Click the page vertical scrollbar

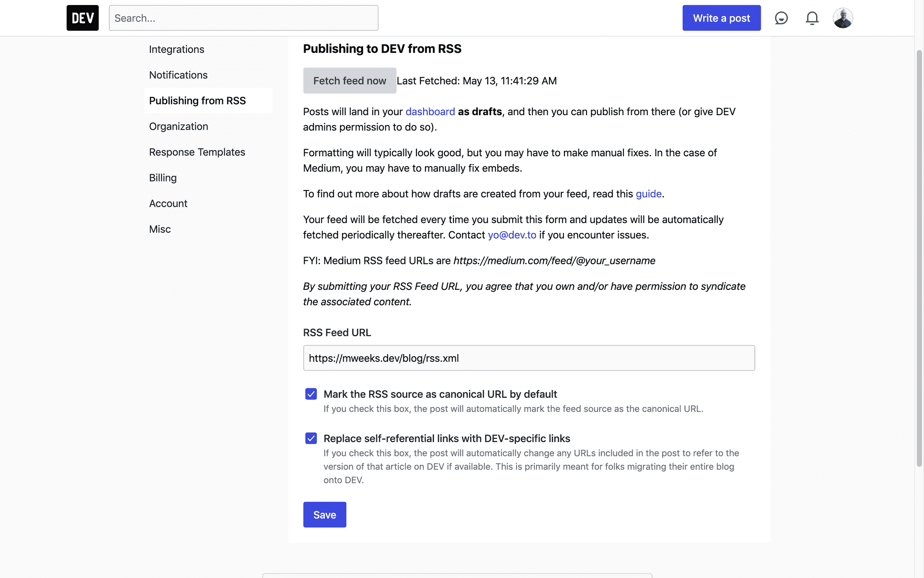[x=919, y=257]
